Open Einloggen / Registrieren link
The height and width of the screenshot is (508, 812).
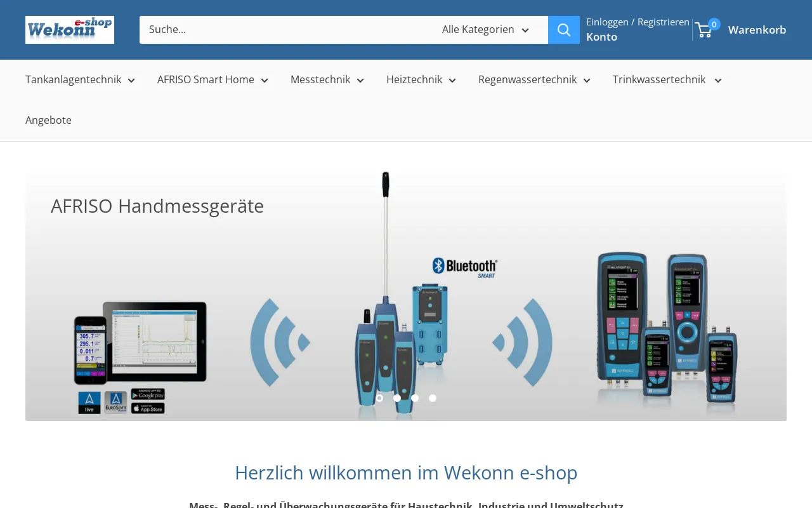click(638, 22)
